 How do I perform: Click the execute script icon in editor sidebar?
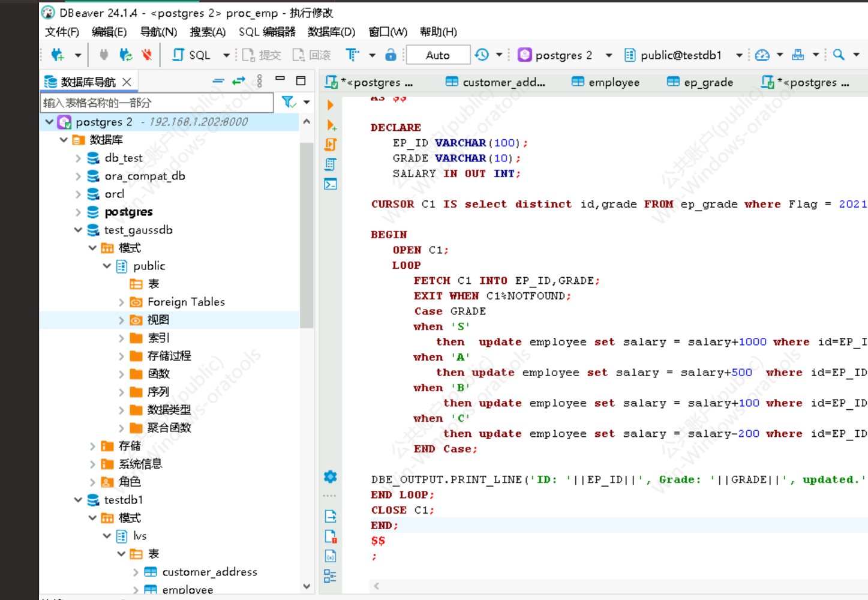tap(331, 145)
